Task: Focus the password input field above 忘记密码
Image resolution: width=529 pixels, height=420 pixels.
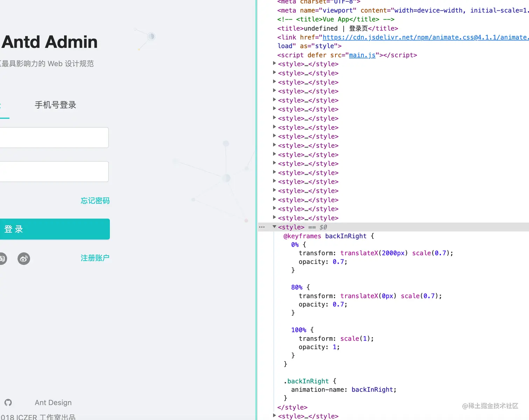Action: click(x=54, y=171)
